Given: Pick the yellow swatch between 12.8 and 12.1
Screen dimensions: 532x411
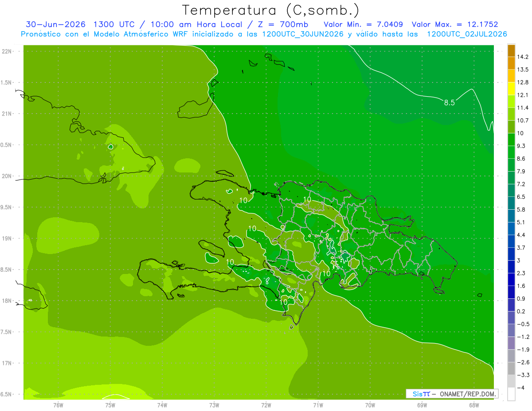Looking at the screenshot, I should 511,89.
